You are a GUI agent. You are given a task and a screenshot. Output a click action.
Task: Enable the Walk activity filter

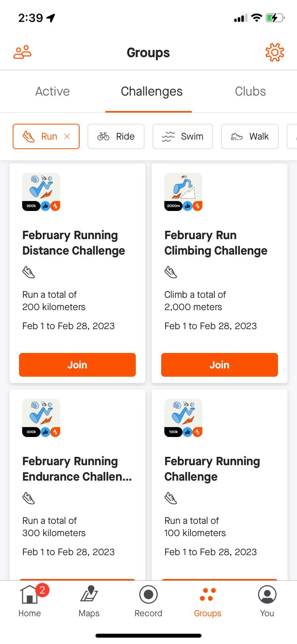(x=249, y=136)
